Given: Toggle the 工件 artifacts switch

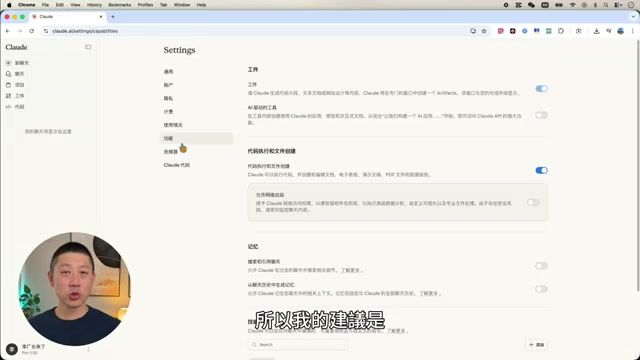Looking at the screenshot, I should 541,89.
